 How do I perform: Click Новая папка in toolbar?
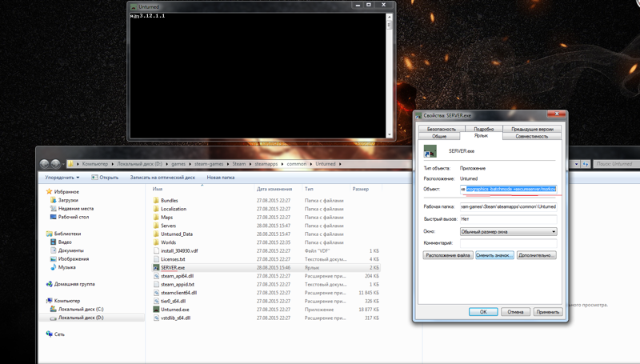point(221,178)
